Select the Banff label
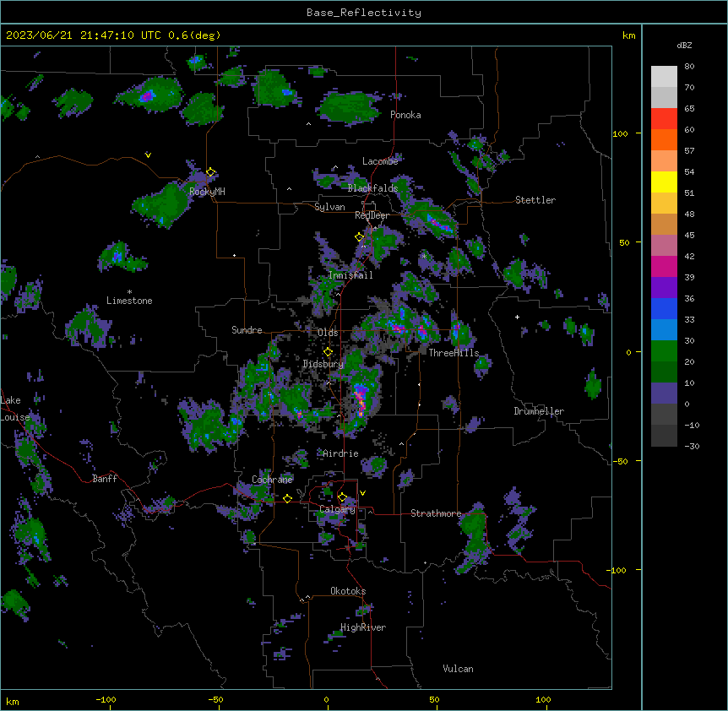The height and width of the screenshot is (711, 728). click(x=105, y=479)
